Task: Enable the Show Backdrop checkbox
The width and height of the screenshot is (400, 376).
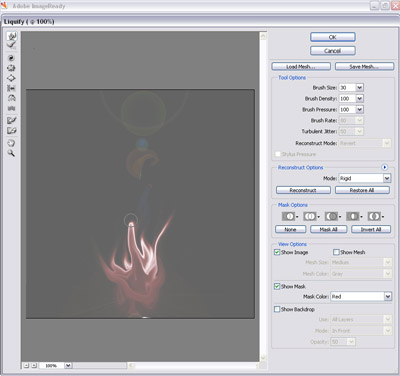Action: point(277,309)
